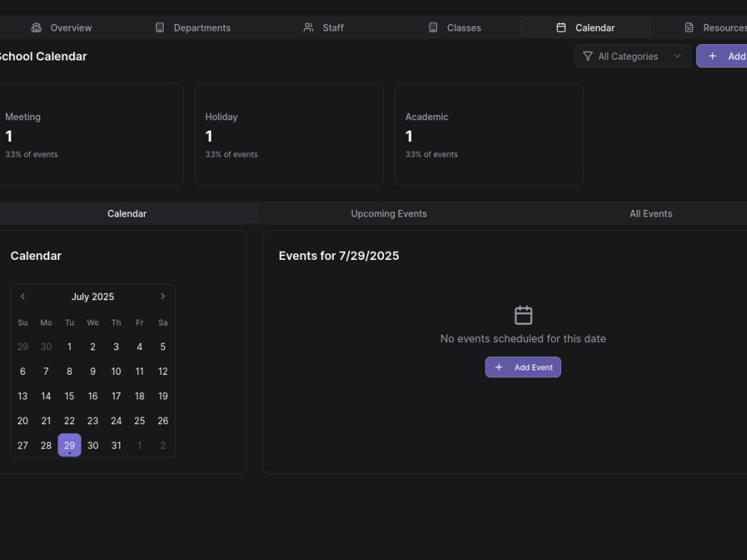Select July 6 in the calendar
This screenshot has width=747, height=560.
(22, 371)
